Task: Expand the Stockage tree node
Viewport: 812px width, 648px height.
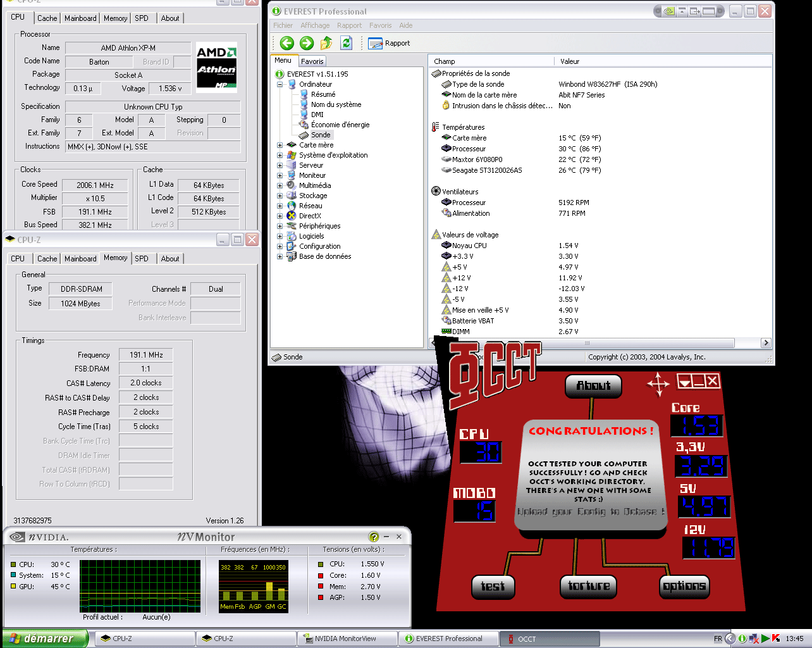Action: (x=280, y=196)
